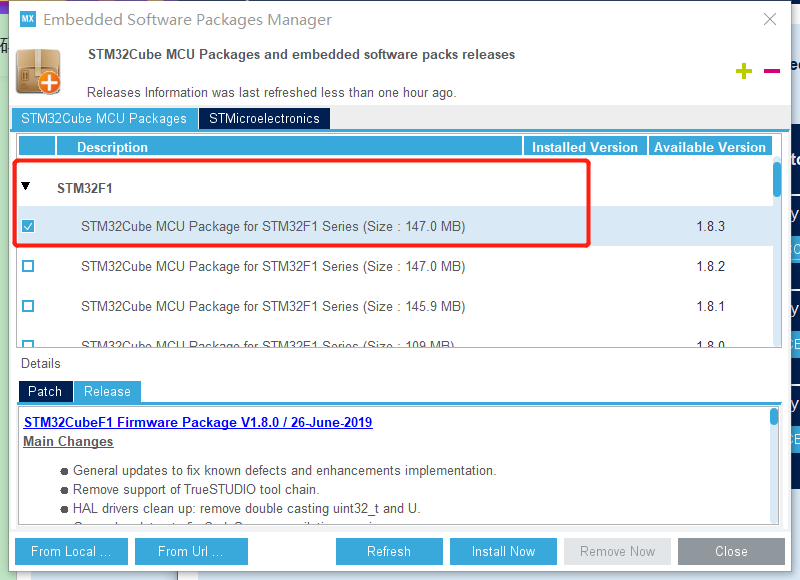Click the From Local button
The width and height of the screenshot is (800, 580).
click(71, 551)
